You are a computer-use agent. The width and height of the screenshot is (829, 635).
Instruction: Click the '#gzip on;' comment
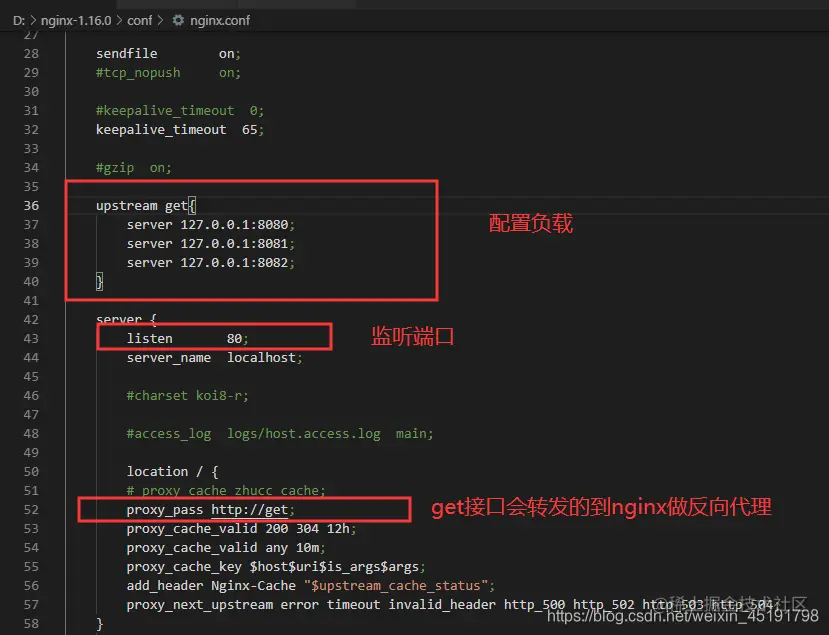click(x=134, y=168)
